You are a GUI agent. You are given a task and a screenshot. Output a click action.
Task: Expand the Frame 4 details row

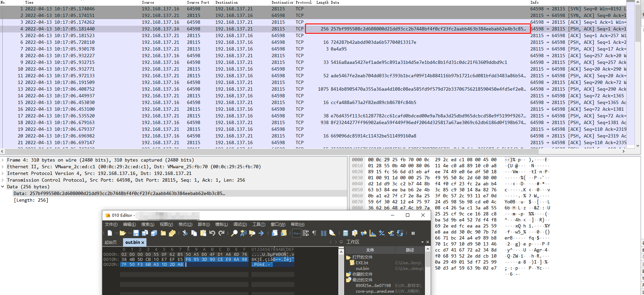(x=3, y=160)
